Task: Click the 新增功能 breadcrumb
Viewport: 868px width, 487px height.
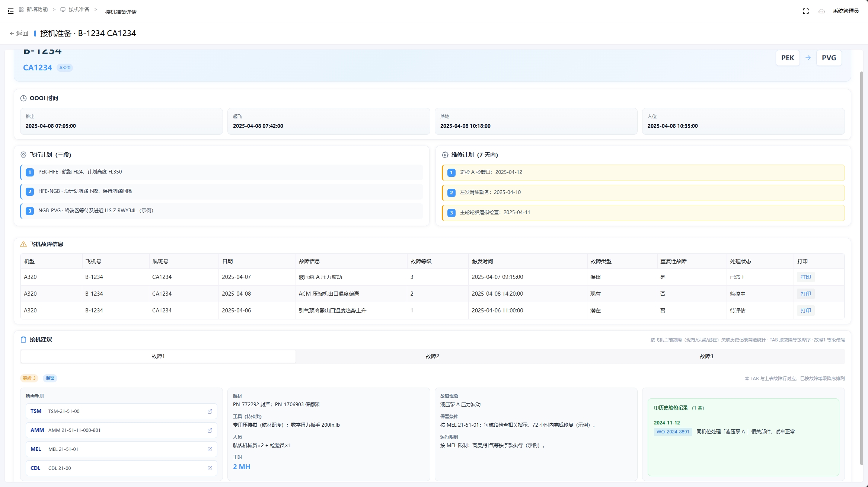Action: pos(37,9)
